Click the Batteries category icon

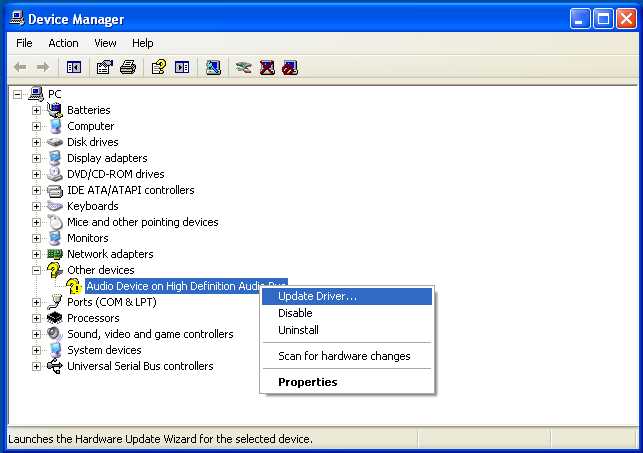click(55, 110)
